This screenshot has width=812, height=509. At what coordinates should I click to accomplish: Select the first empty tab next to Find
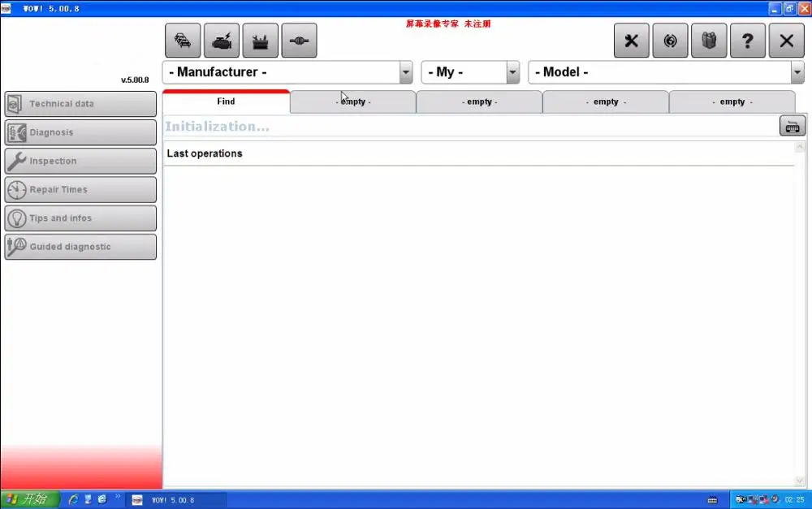pyautogui.click(x=353, y=102)
